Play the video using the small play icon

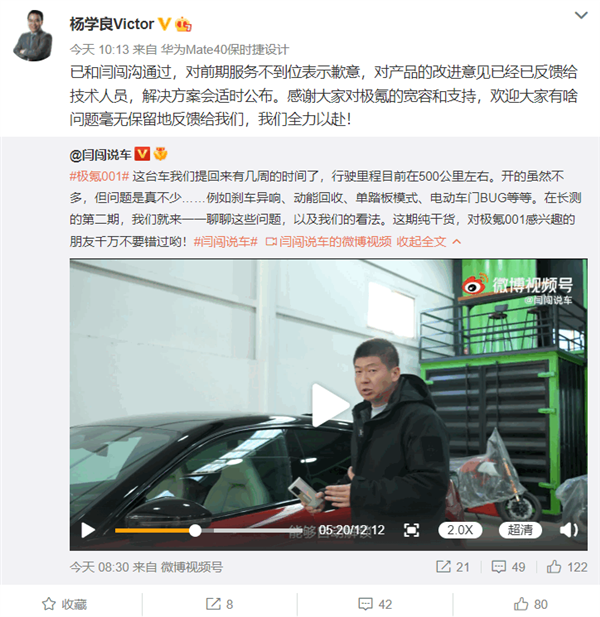88,530
